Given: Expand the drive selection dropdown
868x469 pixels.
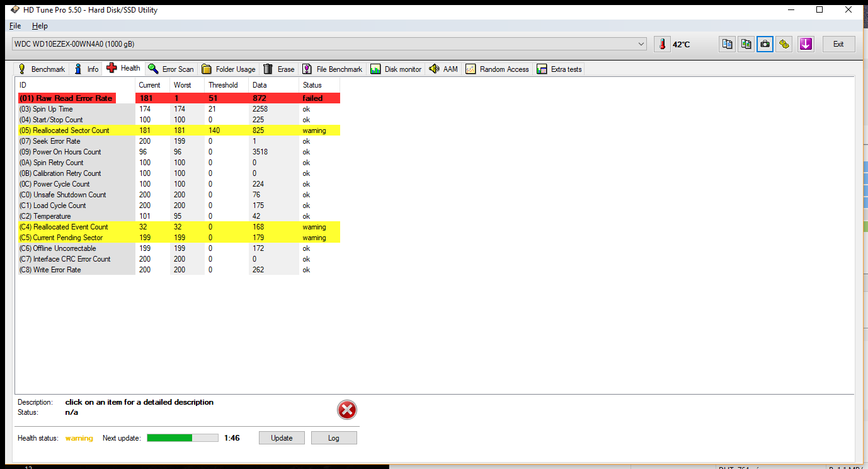Looking at the screenshot, I should [641, 44].
